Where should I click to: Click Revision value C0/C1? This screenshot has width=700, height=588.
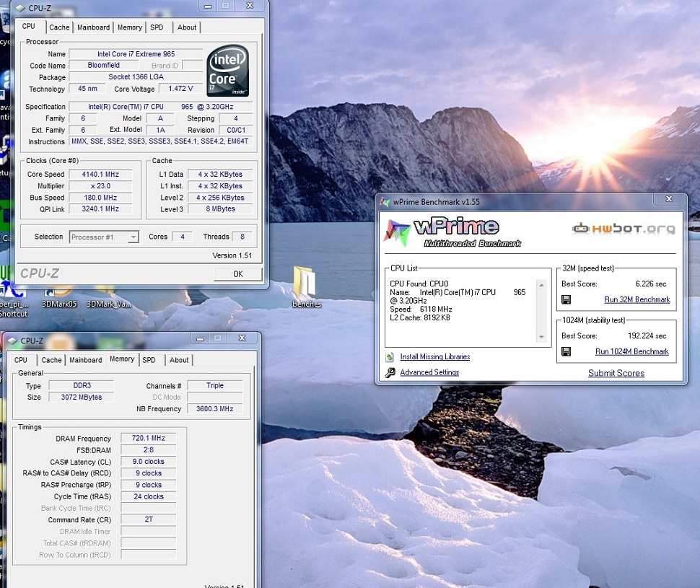click(236, 130)
